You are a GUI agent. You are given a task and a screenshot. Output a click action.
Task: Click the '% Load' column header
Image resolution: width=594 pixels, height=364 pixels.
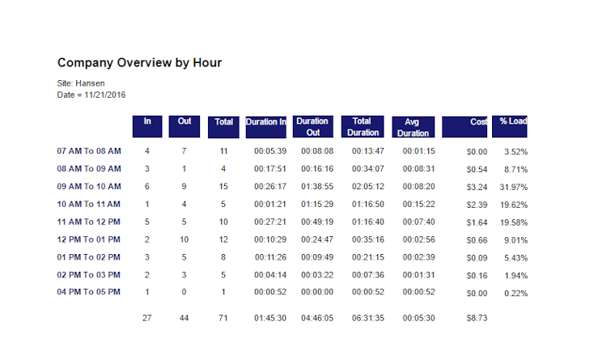pyautogui.click(x=510, y=126)
